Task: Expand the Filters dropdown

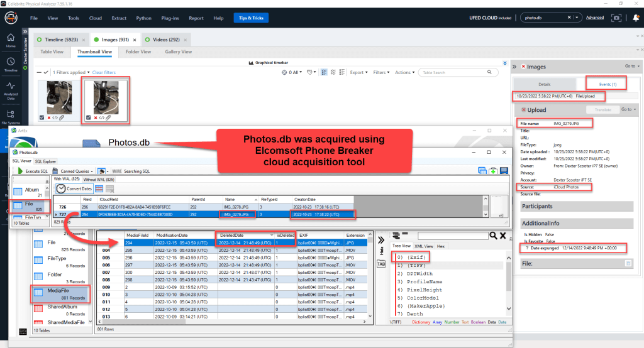Action: pyautogui.click(x=381, y=72)
